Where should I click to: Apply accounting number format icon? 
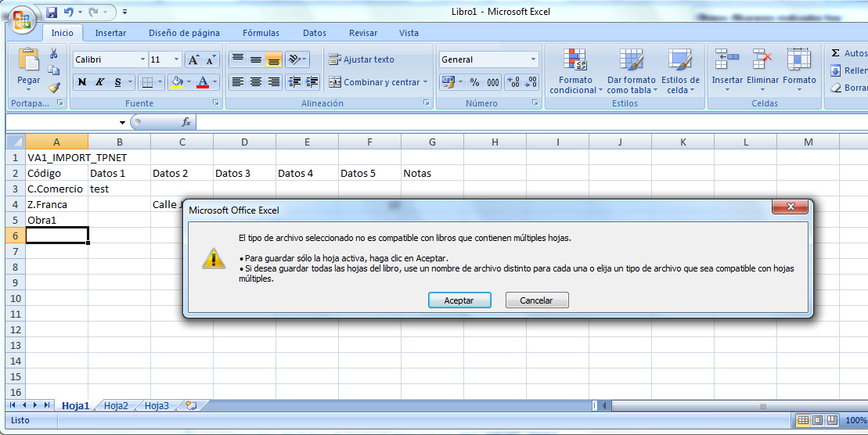448,82
